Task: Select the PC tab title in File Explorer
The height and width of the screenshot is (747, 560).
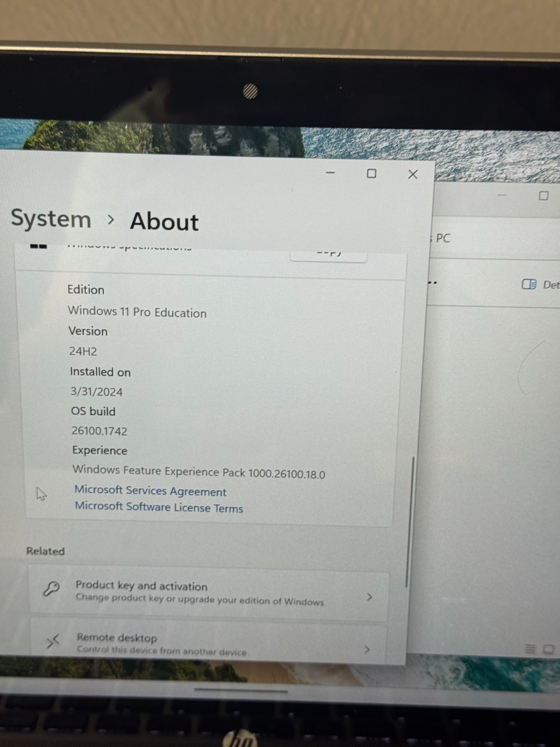Action: coord(442,238)
